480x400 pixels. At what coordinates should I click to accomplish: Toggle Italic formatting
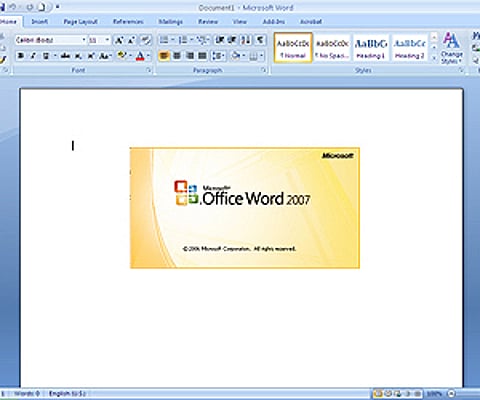[33, 56]
